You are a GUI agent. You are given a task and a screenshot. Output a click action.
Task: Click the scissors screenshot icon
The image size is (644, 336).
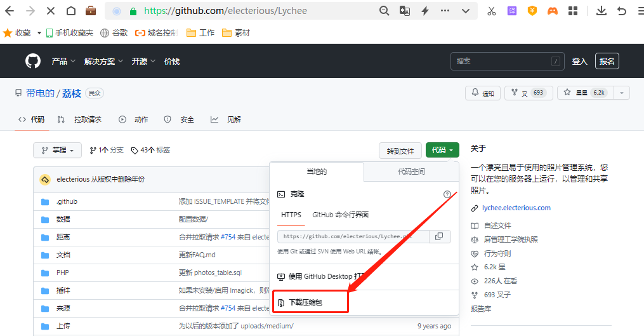click(491, 11)
